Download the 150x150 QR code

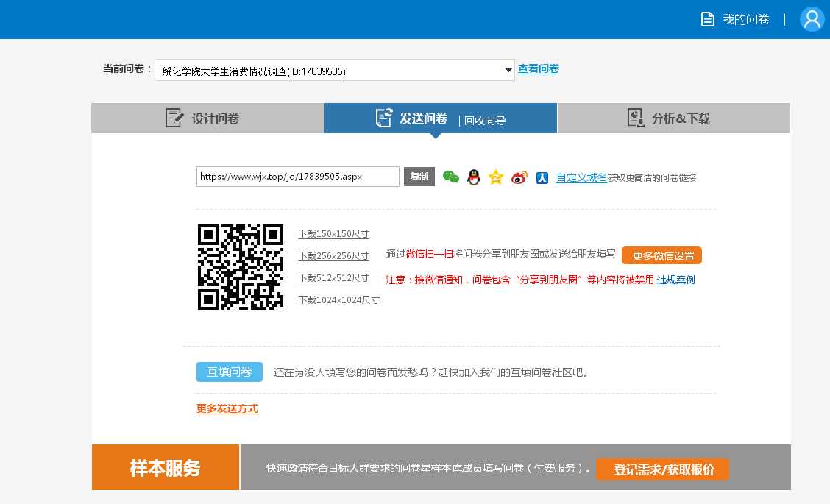[x=334, y=233]
